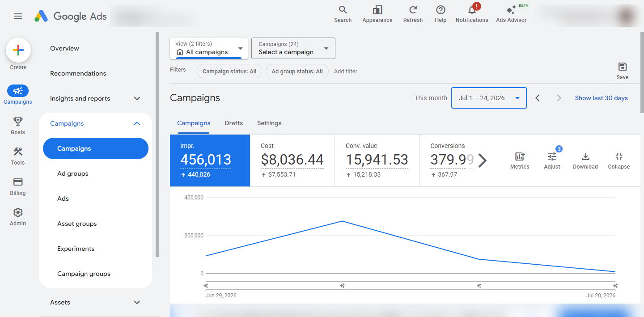Viewport: 644px width, 317px height.
Task: Open the hamburger main menu
Action: point(18,16)
